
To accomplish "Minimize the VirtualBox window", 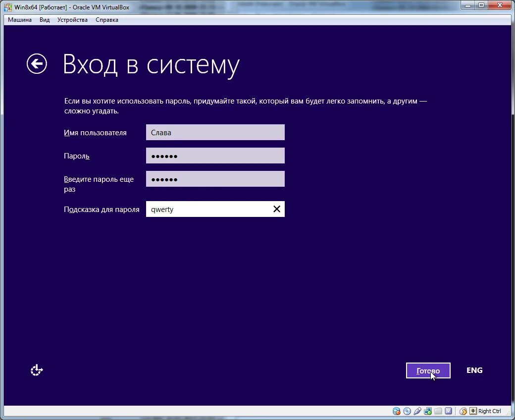I will (x=468, y=5).
